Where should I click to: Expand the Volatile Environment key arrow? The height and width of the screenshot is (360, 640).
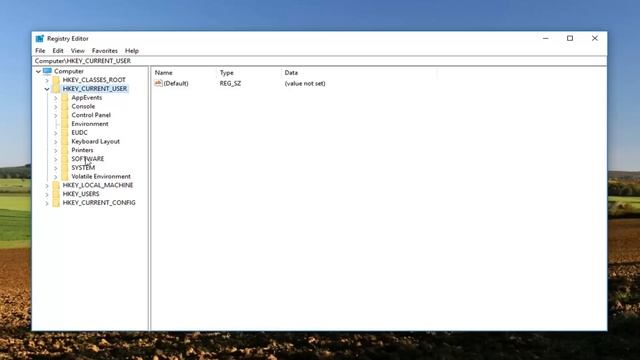tap(56, 177)
